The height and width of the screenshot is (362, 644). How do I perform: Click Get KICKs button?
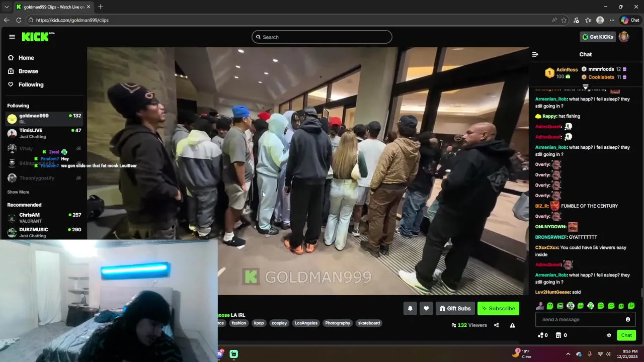click(x=598, y=37)
